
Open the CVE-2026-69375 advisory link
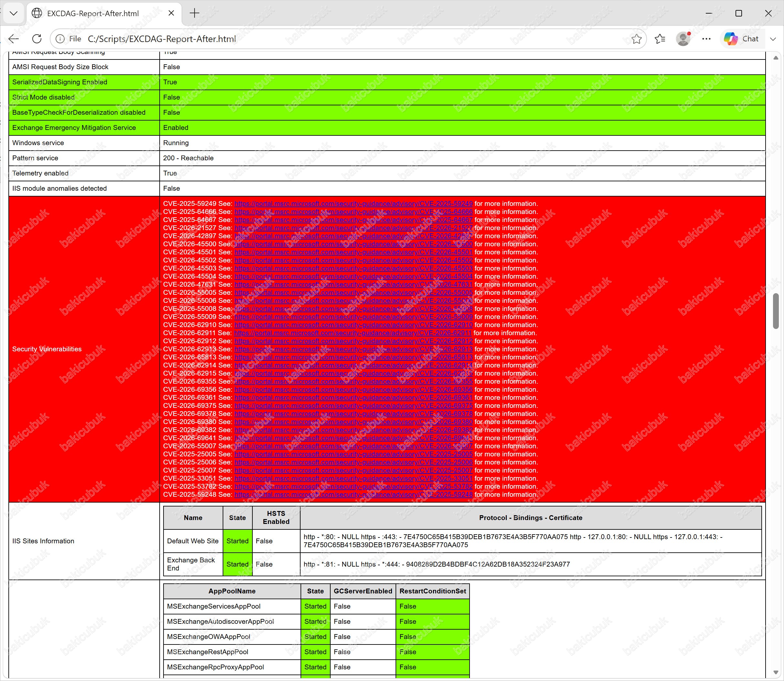pos(354,406)
